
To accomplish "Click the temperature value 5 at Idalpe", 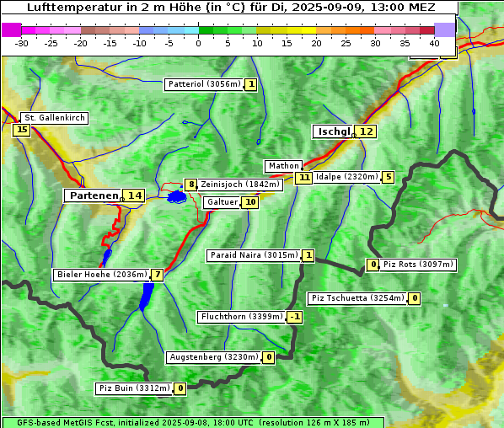I will pyautogui.click(x=389, y=177).
